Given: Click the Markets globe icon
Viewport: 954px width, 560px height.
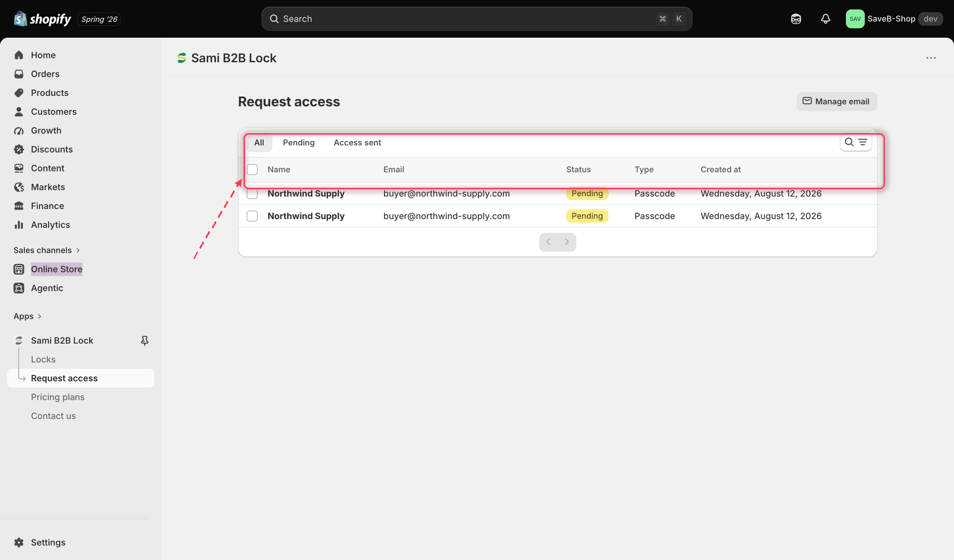Looking at the screenshot, I should [x=19, y=187].
